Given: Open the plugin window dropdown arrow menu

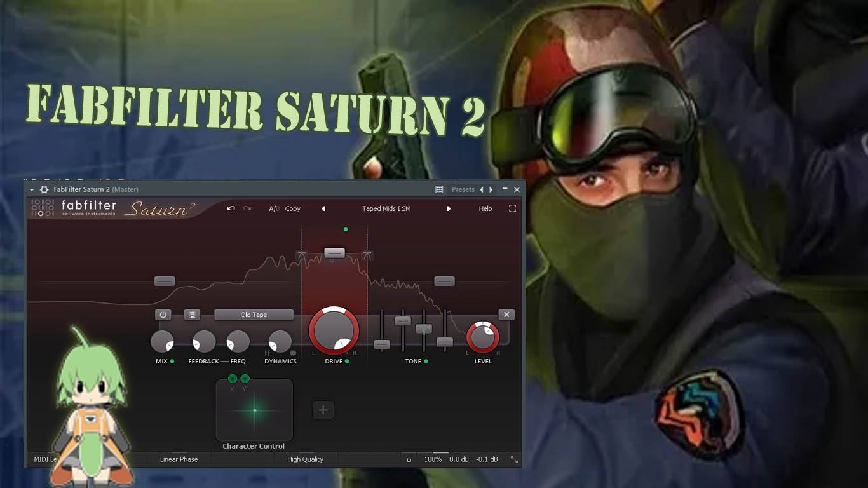Looking at the screenshot, I should 32,189.
